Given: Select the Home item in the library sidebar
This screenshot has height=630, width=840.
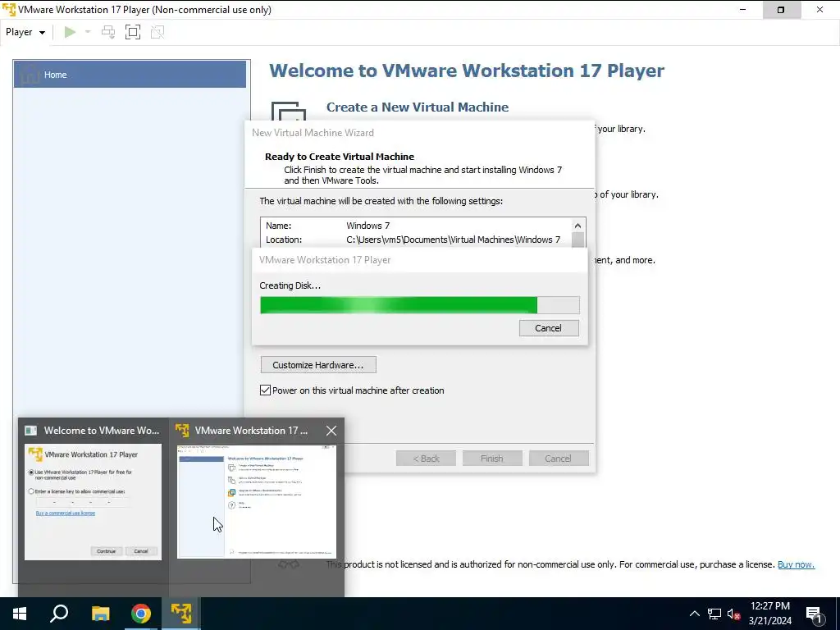Looking at the screenshot, I should pyautogui.click(x=130, y=75).
